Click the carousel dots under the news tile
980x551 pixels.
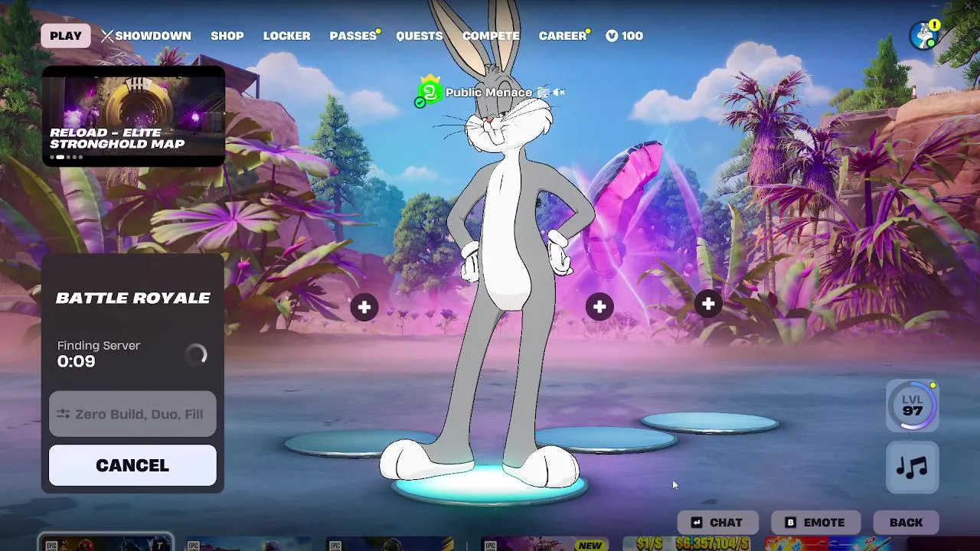click(x=66, y=157)
